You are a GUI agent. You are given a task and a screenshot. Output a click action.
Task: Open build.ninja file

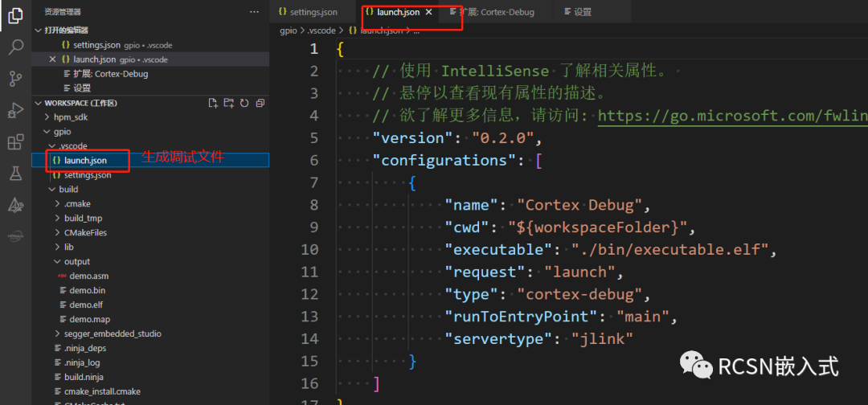(150, 377)
